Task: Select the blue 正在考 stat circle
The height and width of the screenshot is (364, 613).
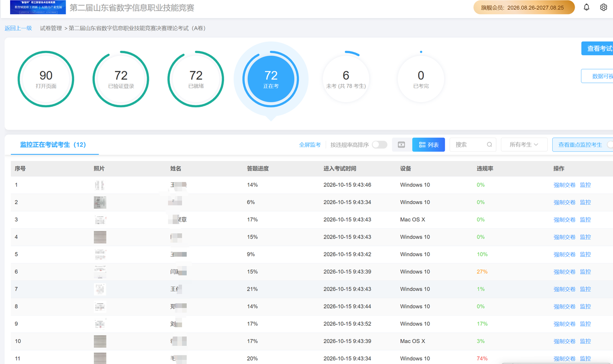Action: point(271,79)
